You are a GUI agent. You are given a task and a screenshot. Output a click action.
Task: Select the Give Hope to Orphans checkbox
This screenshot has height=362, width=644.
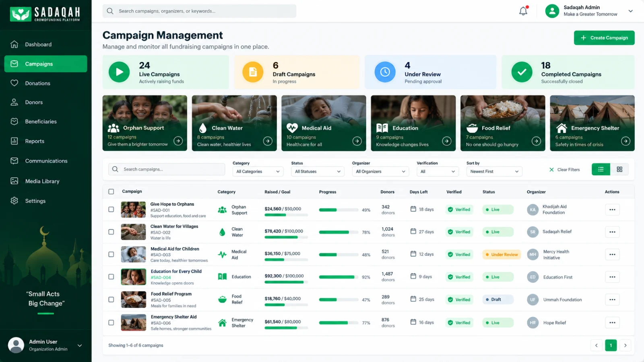coord(111,209)
